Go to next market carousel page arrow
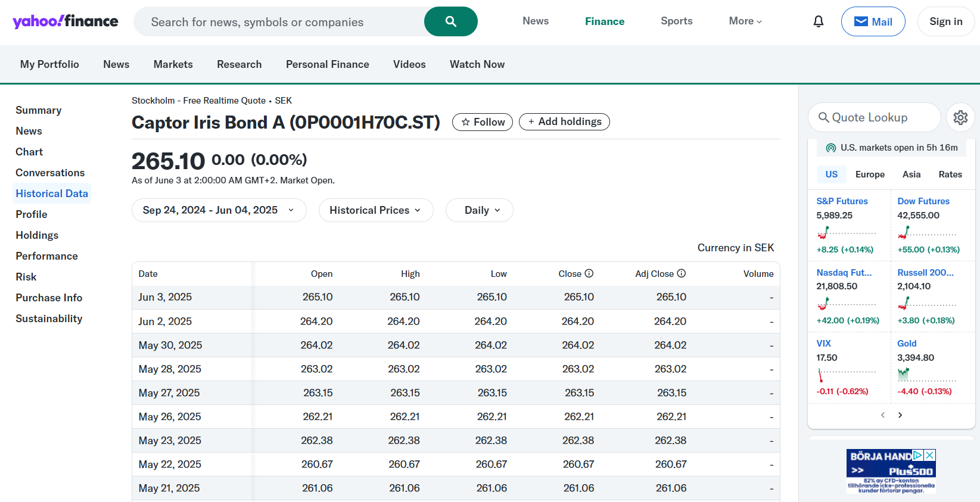980x502 pixels. point(900,415)
